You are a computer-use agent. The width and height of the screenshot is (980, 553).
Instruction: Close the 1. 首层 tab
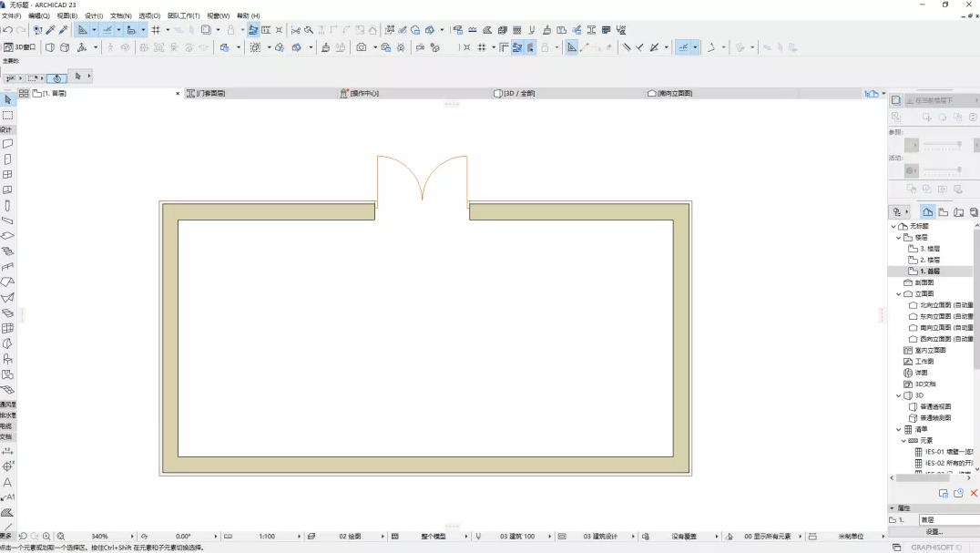[x=178, y=94]
